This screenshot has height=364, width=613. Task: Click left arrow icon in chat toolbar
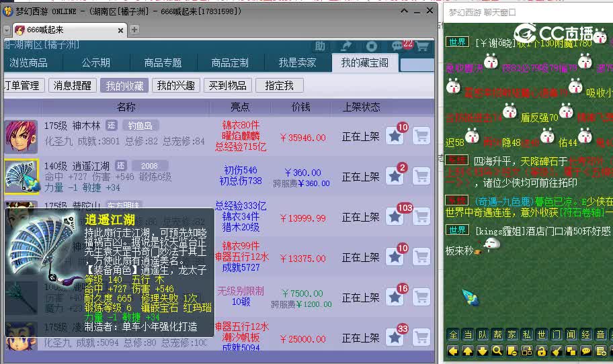point(453,351)
